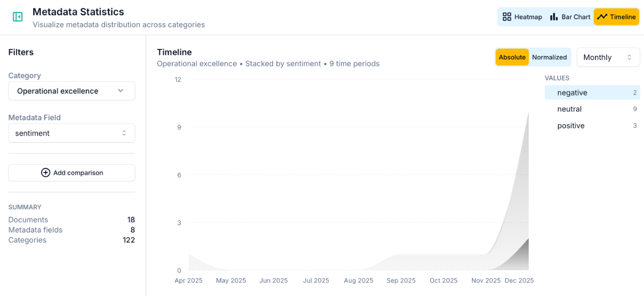
Task: Click the Apr 2025 axis label
Action: [188, 281]
